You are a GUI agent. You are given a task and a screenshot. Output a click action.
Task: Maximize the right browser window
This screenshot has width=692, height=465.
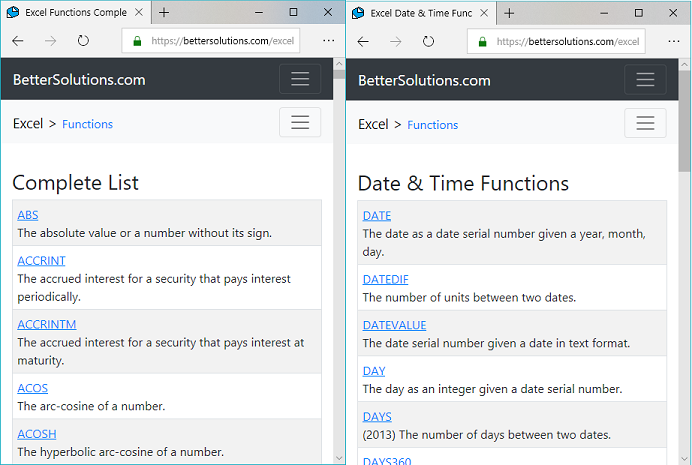coord(639,13)
